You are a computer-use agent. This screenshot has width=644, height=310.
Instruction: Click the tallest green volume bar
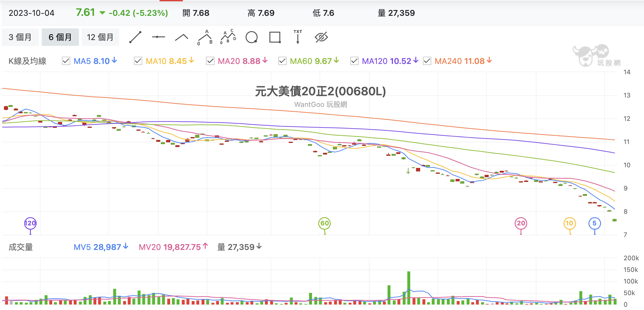(x=409, y=288)
